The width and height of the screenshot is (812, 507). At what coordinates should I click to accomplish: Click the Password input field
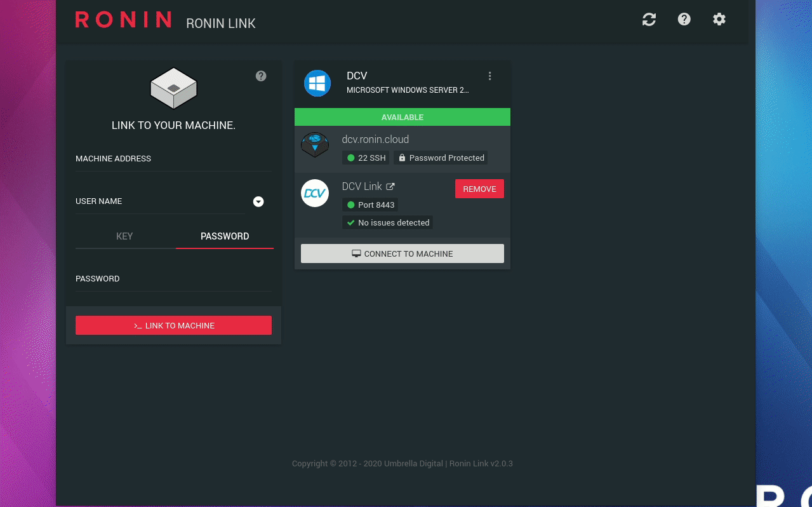(x=173, y=279)
